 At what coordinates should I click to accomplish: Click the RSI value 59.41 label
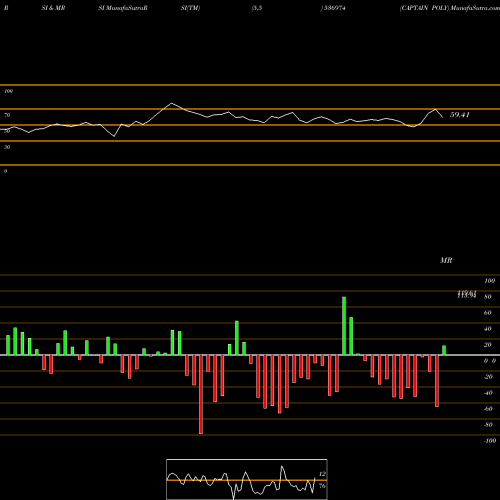point(460,115)
